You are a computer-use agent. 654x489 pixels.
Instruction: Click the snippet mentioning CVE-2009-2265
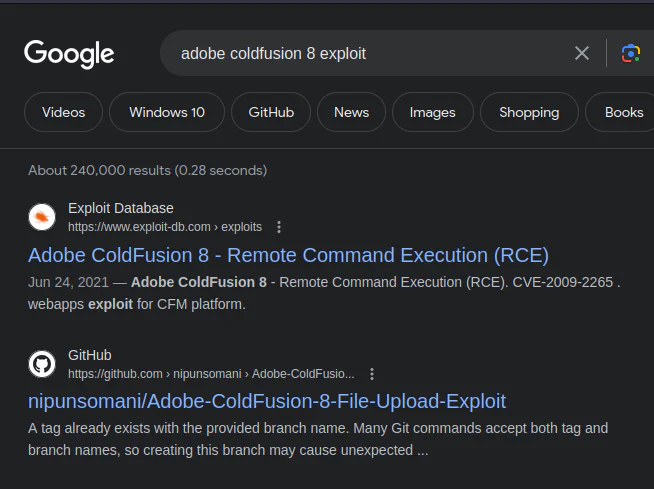(324, 293)
